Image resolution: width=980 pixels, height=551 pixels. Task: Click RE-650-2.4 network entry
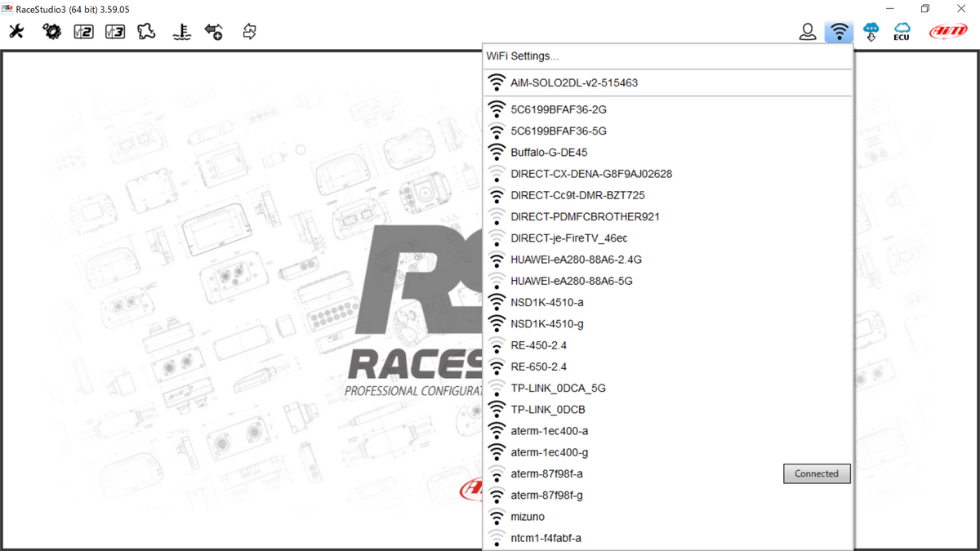coord(667,367)
